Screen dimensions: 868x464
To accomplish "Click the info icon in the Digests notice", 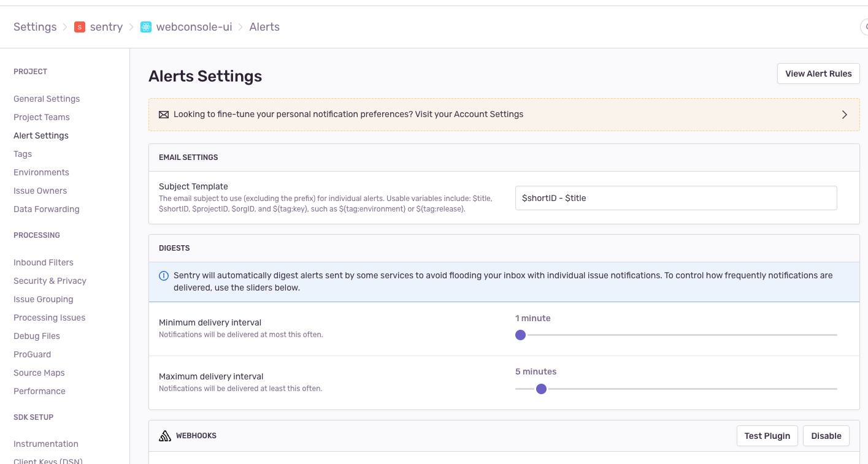I will click(163, 275).
